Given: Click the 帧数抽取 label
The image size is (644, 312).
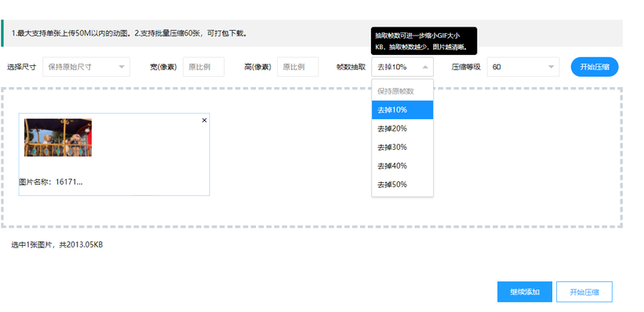Looking at the screenshot, I should [x=351, y=67].
